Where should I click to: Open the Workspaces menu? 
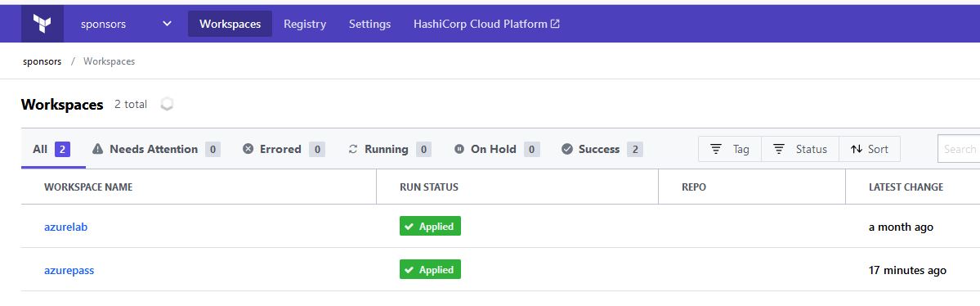[x=230, y=24]
